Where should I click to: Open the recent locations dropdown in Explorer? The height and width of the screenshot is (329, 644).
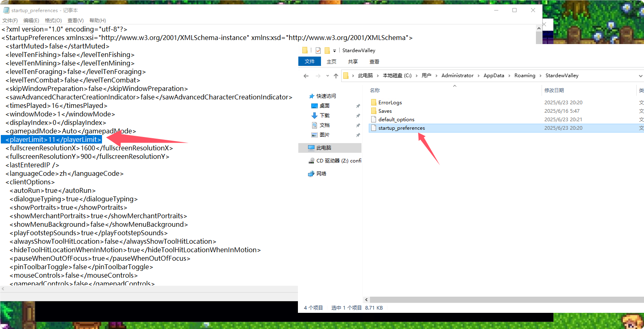click(x=327, y=76)
